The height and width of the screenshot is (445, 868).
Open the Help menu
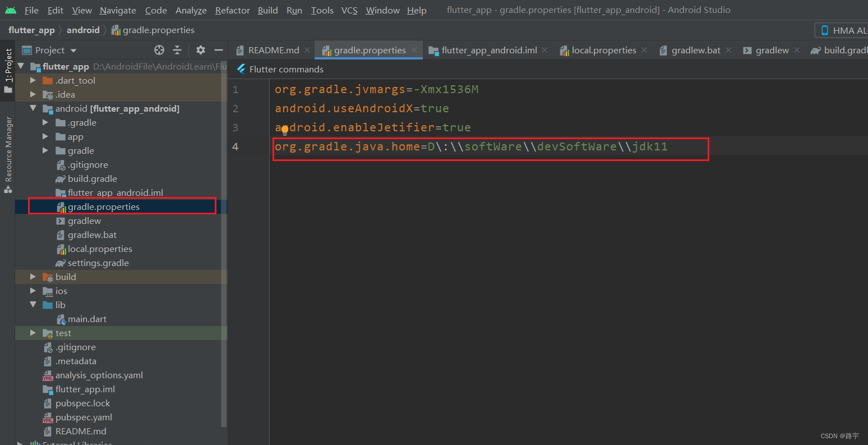tap(417, 10)
